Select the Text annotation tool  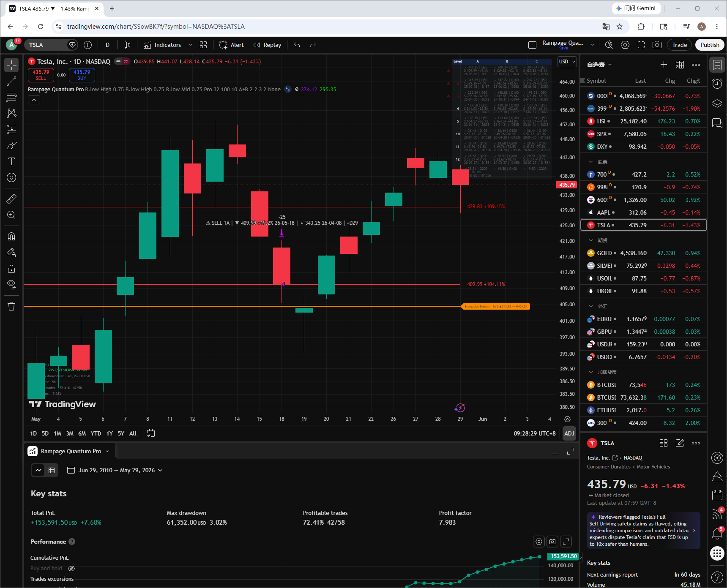tap(11, 161)
